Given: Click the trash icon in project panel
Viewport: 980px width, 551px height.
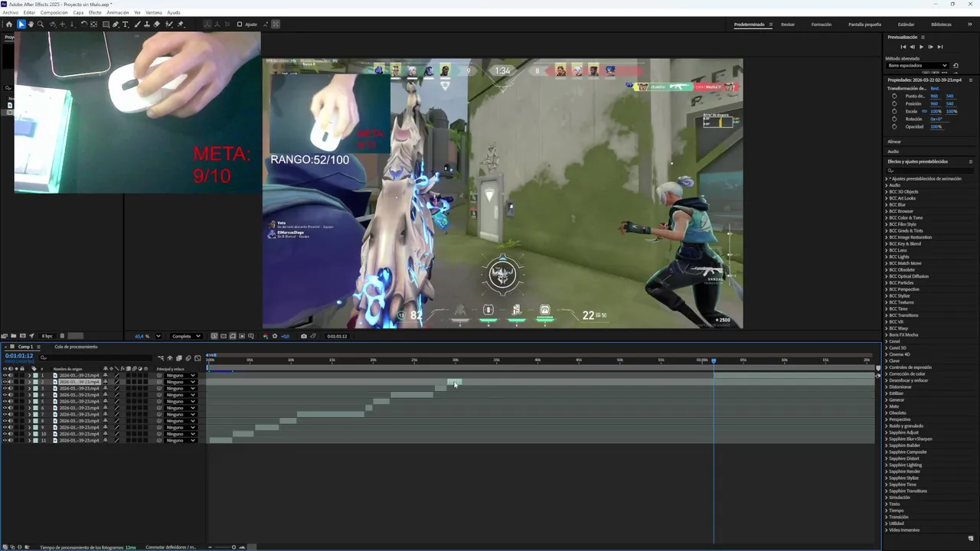Looking at the screenshot, I should [62, 336].
